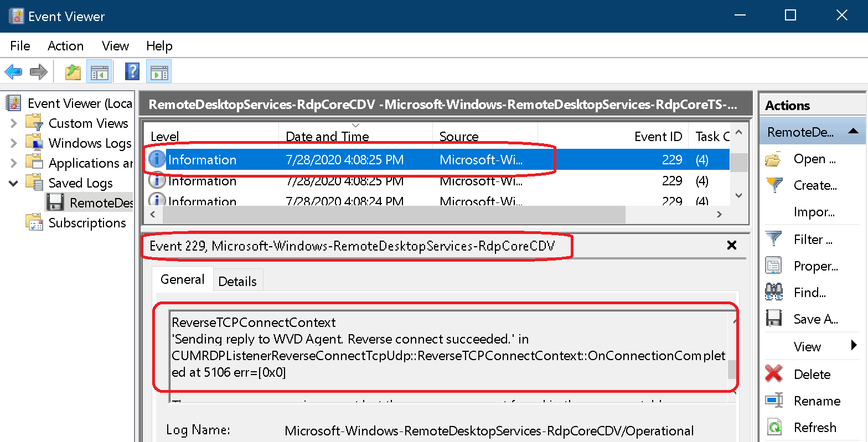
Task: Close the event preview pane with X
Action: pyautogui.click(x=731, y=245)
